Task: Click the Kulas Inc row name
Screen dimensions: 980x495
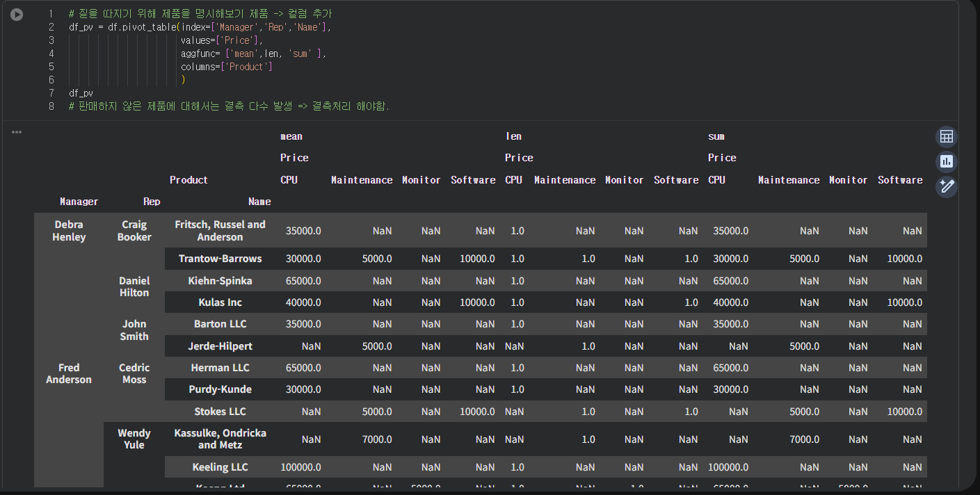Action: tap(220, 302)
